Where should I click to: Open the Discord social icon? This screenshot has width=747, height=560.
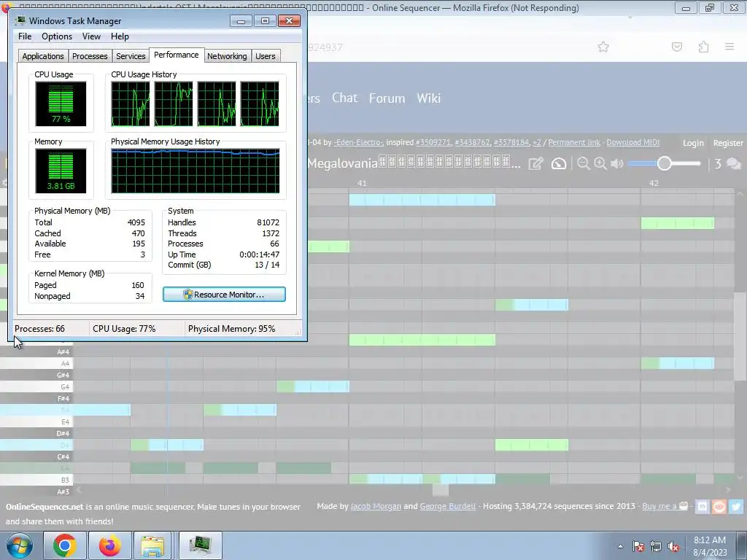[x=703, y=507]
